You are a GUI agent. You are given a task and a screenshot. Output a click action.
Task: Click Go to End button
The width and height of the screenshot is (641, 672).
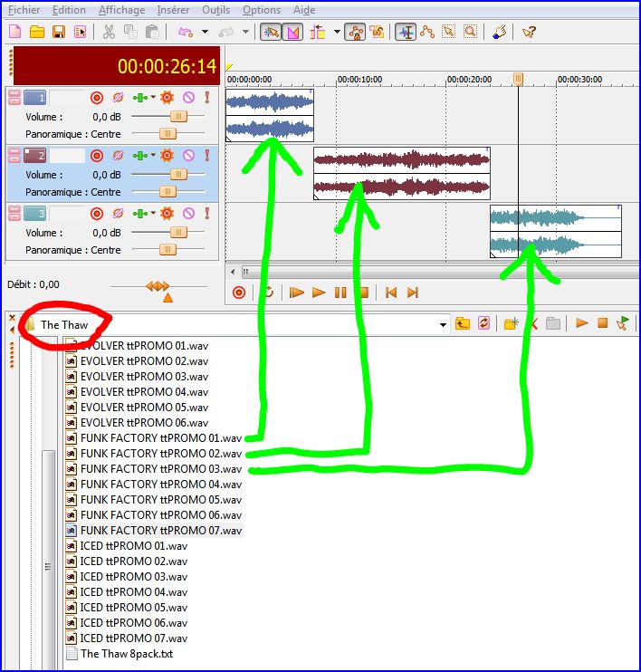coord(413,293)
